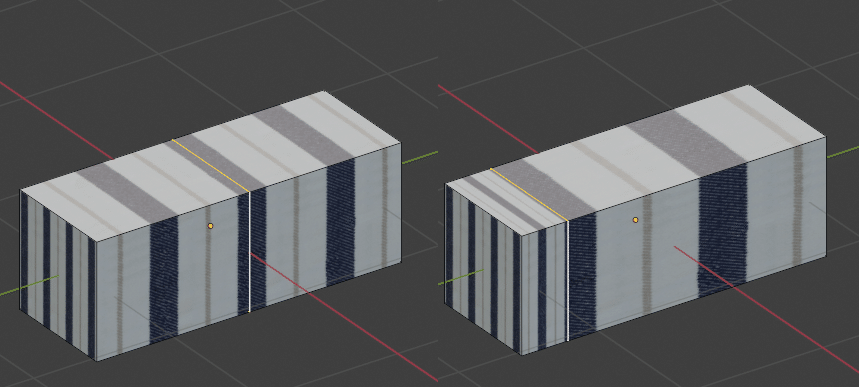
Task: Select yellow loop edge atop right box
Action: click(529, 195)
